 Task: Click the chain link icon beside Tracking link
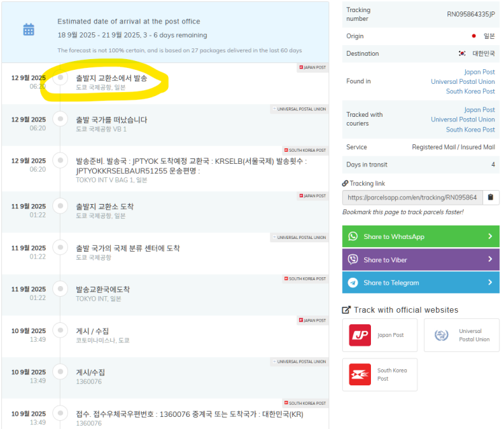click(345, 183)
